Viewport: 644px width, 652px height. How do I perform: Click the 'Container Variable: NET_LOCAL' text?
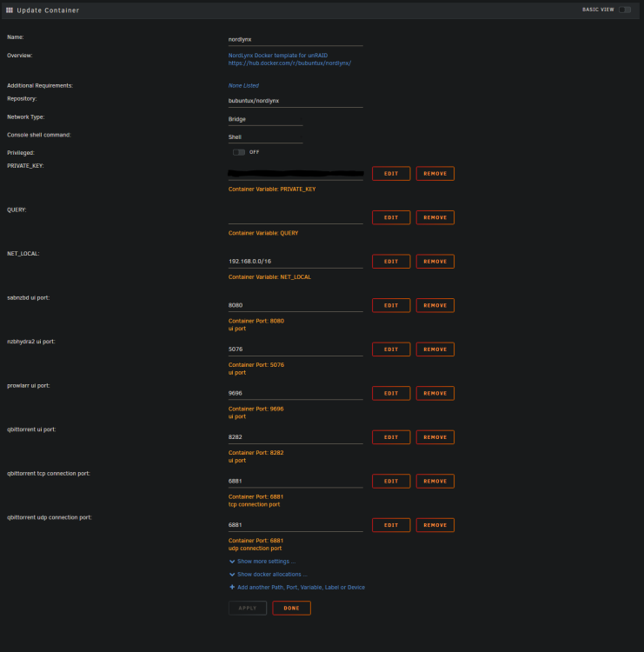pos(269,277)
